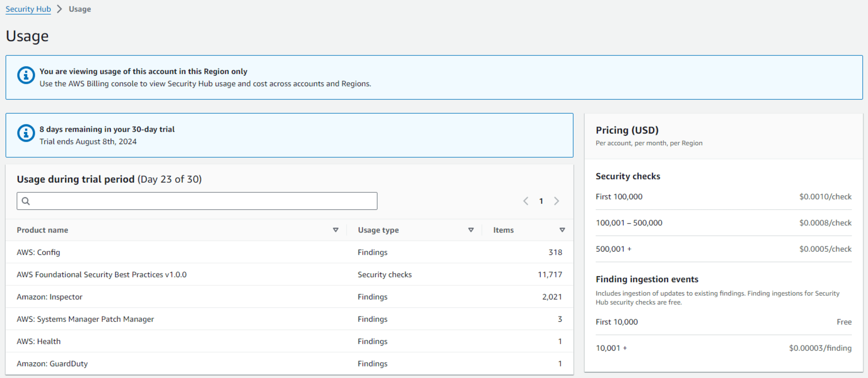
Task: Select AWS Foundational Security Best Practices row
Action: [x=289, y=274]
